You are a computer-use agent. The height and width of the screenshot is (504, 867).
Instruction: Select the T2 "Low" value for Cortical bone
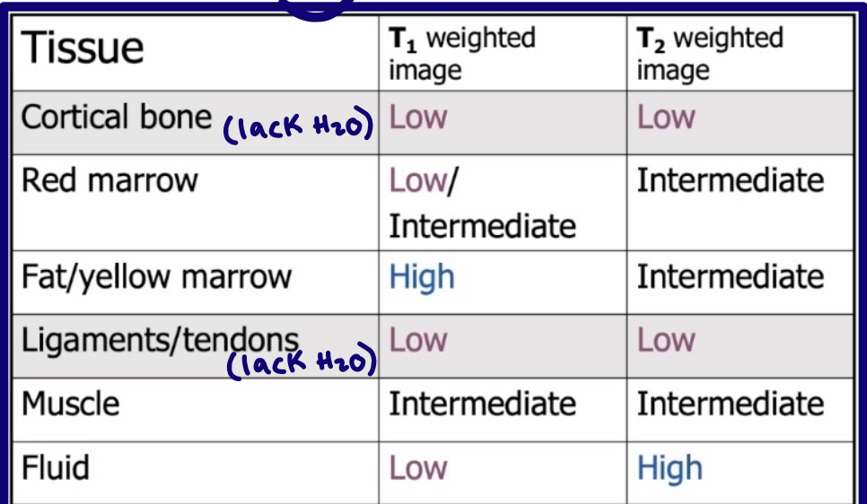(x=666, y=117)
